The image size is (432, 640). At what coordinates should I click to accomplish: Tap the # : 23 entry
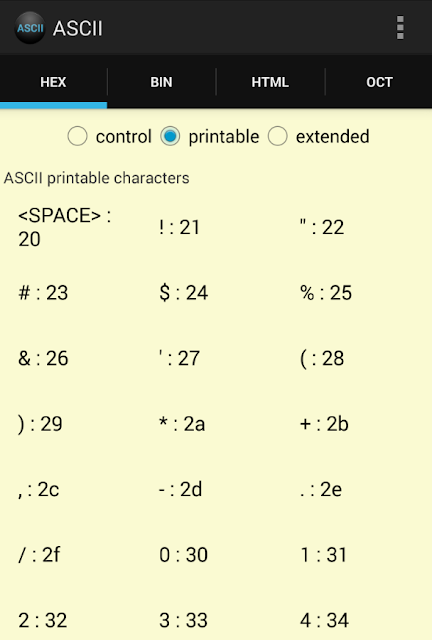[x=43, y=293]
